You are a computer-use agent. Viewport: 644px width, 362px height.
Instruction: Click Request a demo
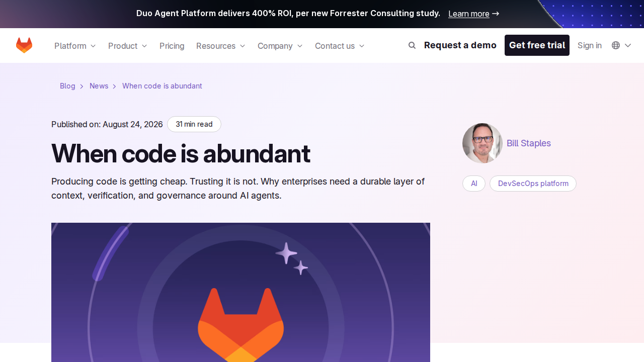[460, 45]
